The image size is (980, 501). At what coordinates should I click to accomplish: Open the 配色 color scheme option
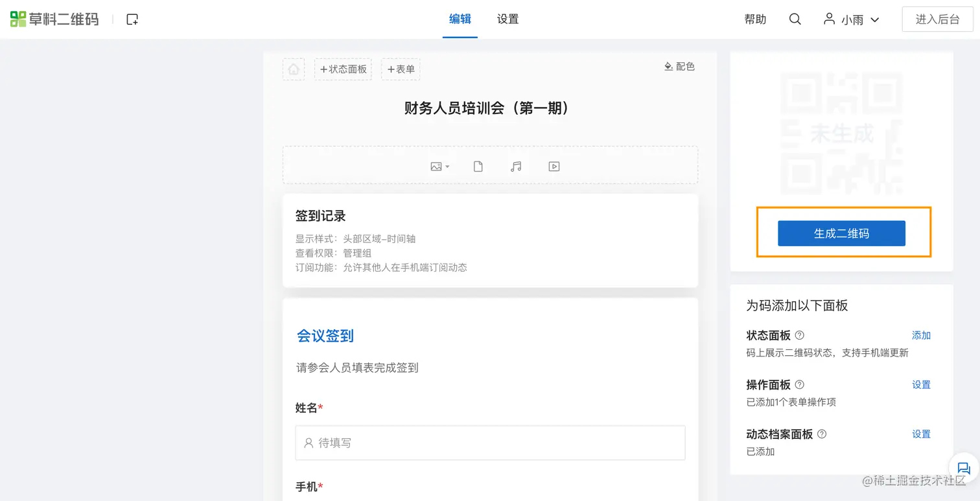[x=679, y=66]
